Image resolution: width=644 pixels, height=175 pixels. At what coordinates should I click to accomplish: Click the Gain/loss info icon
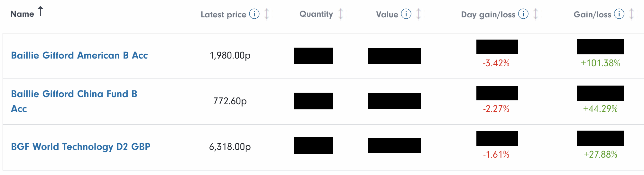619,14
